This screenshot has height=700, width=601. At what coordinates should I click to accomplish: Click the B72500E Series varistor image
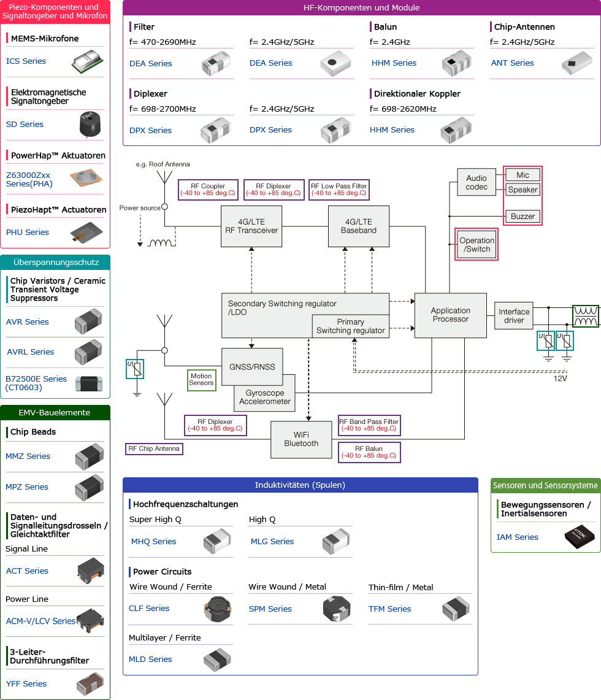tap(88, 383)
